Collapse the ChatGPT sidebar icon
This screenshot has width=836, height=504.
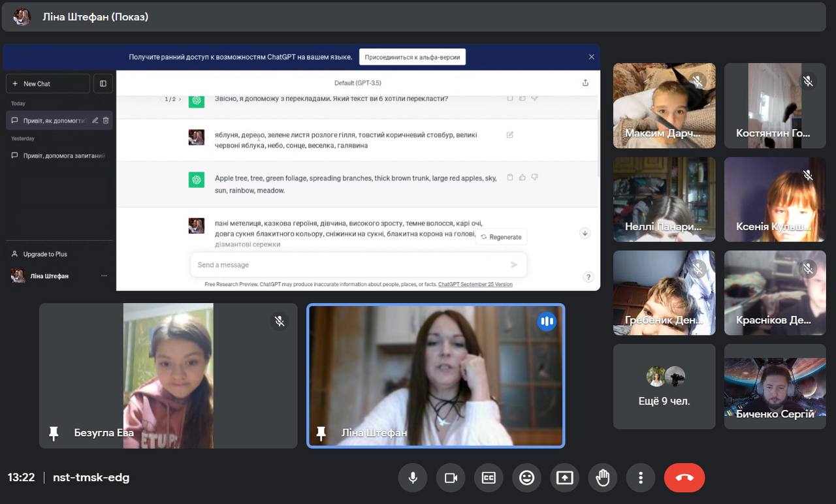pos(103,84)
